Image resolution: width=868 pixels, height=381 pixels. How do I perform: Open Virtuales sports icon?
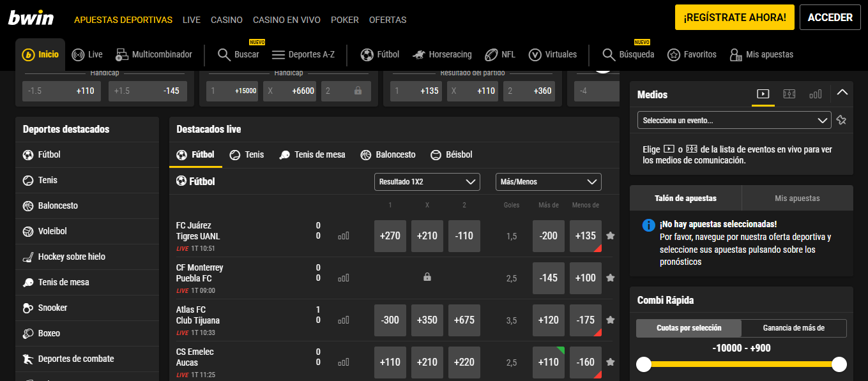535,55
